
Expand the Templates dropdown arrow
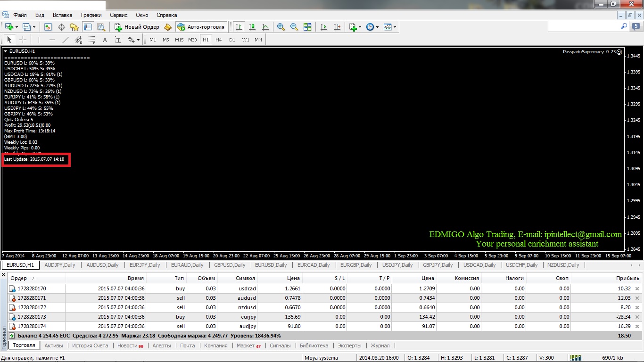pyautogui.click(x=395, y=27)
